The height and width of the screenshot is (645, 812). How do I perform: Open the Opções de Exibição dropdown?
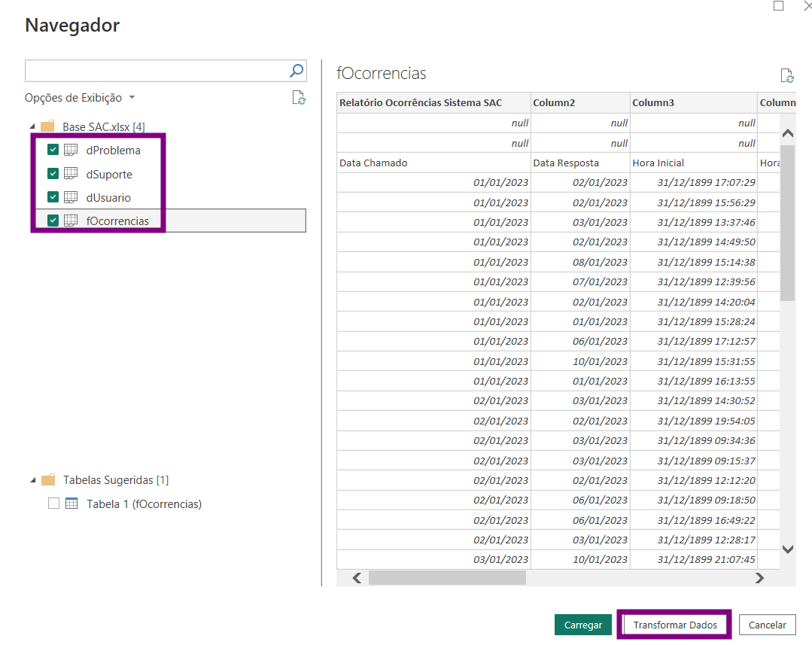(x=81, y=97)
